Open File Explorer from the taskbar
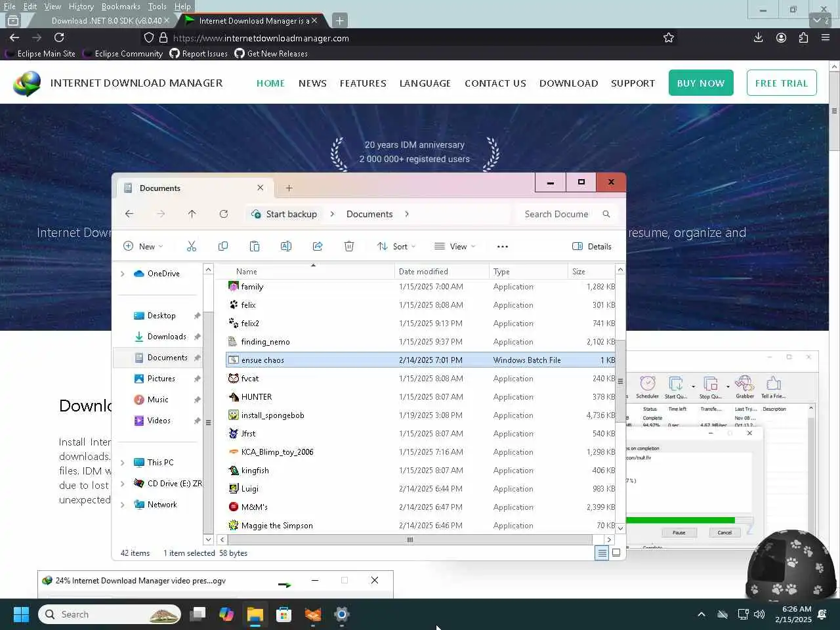840x630 pixels. (x=255, y=614)
